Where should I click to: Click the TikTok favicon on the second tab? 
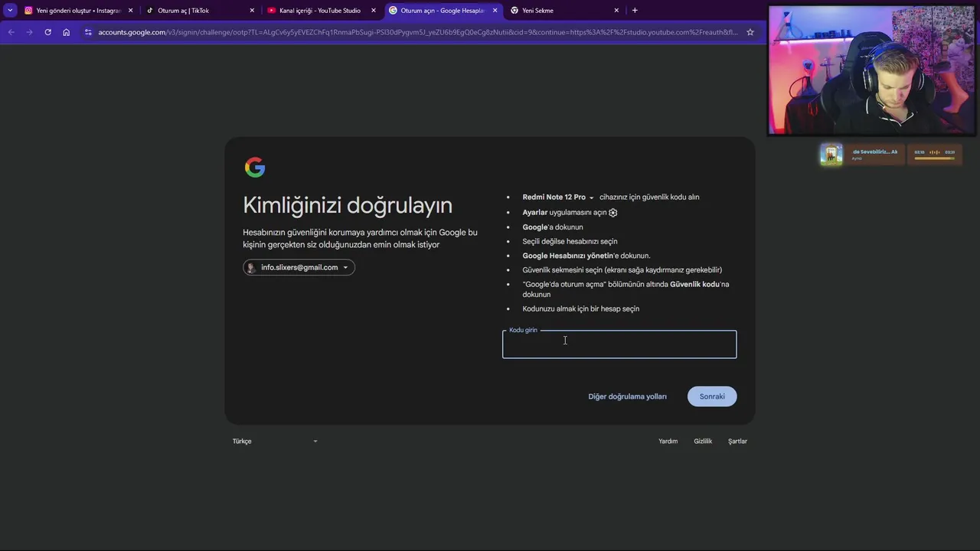click(150, 11)
